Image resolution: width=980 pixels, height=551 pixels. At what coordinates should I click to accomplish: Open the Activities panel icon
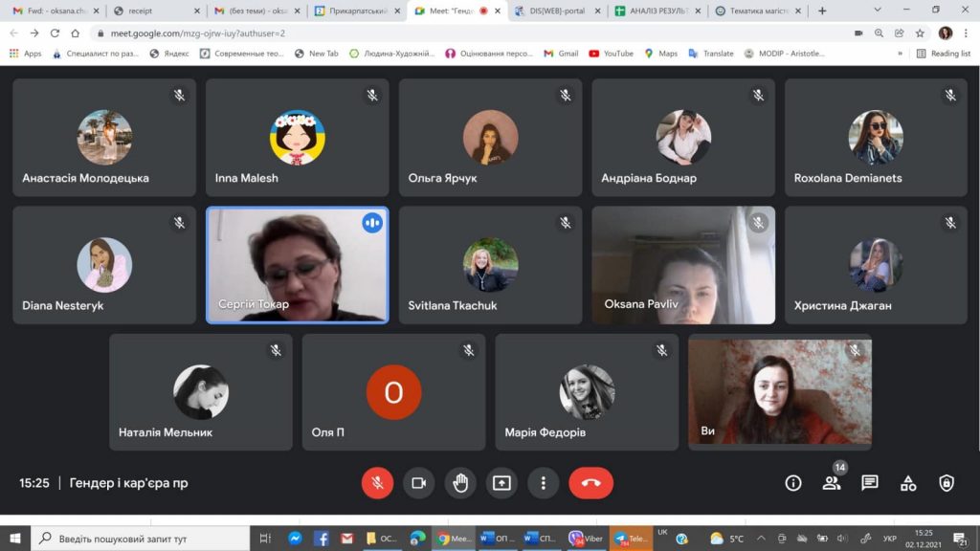click(x=908, y=483)
